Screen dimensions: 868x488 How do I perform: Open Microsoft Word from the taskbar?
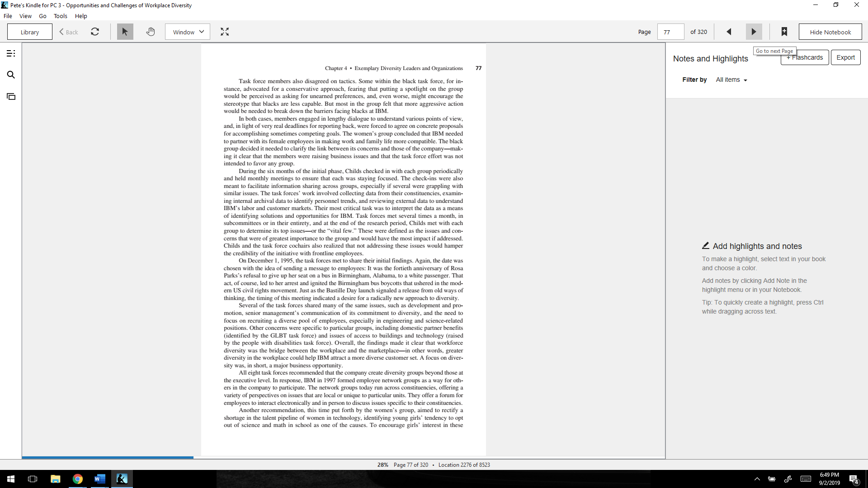click(100, 479)
